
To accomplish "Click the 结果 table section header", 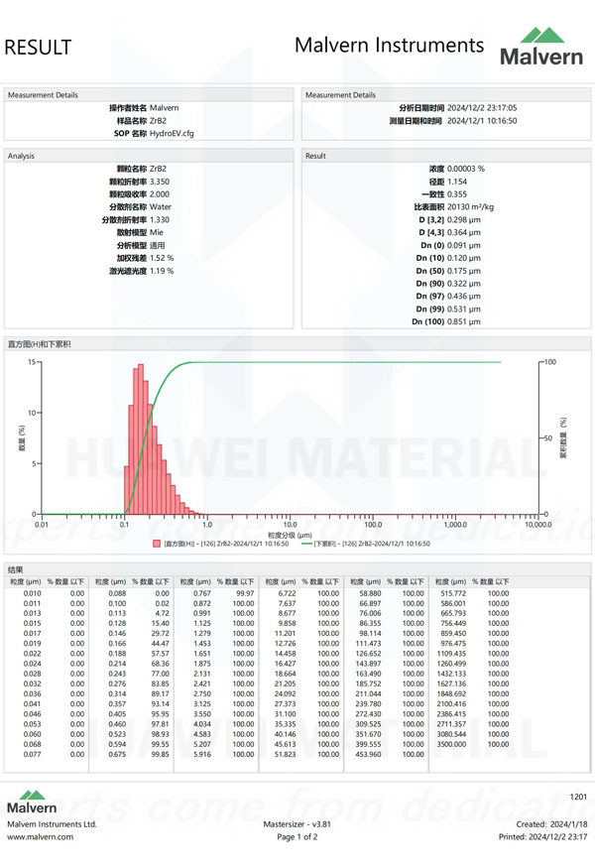I will click(x=15, y=569).
